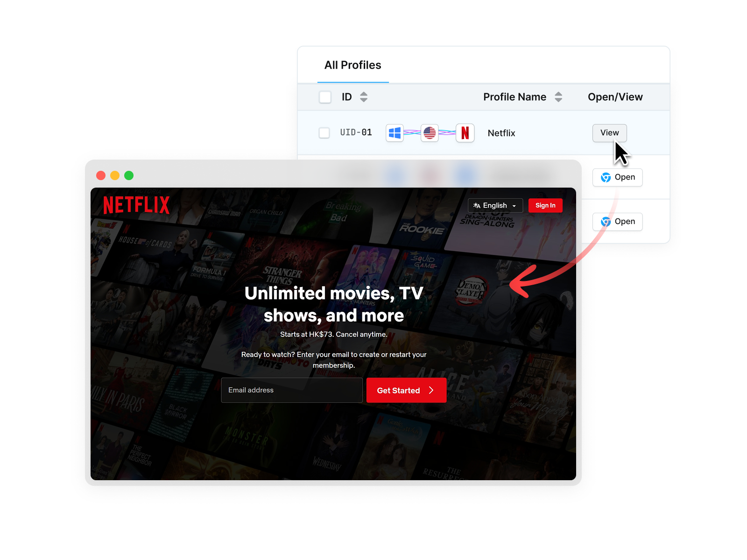Sort the table by the ID column arrows
This screenshot has height=560, width=747.
[x=364, y=97]
